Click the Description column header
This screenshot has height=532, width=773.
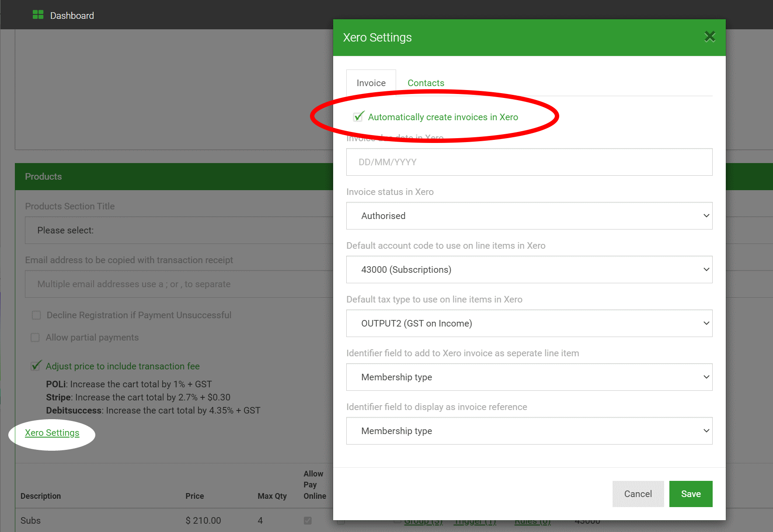click(x=41, y=496)
